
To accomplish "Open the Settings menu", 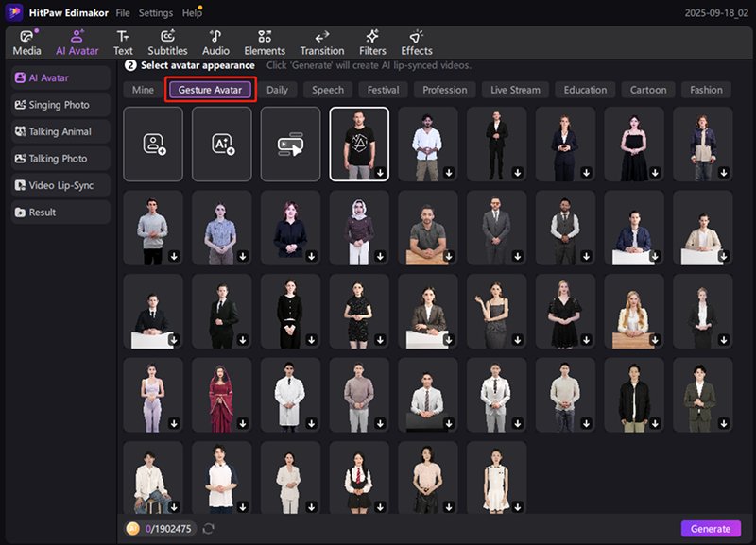I will [156, 13].
